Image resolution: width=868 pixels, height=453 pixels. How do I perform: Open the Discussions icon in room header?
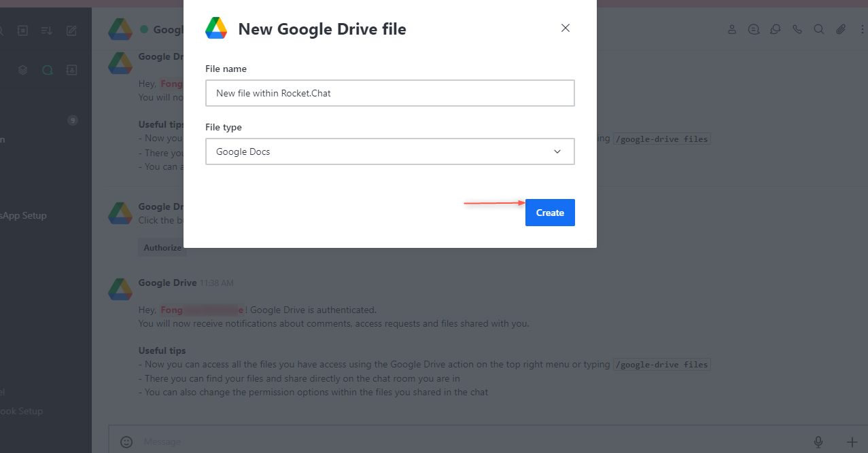tap(776, 29)
